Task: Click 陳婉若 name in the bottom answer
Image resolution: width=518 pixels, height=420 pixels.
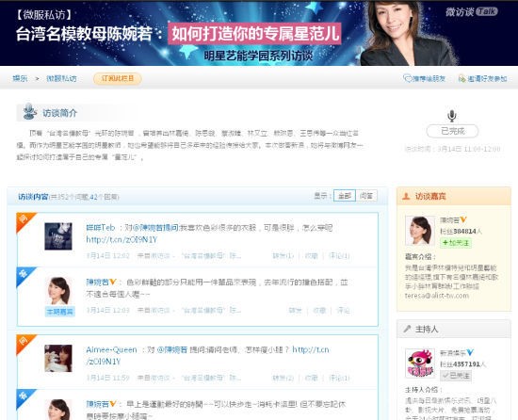Action: pos(97,404)
